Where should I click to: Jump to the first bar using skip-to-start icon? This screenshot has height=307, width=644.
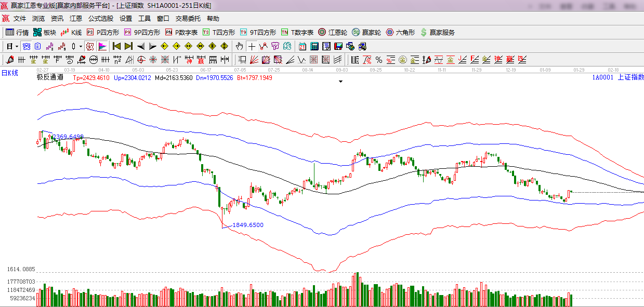pyautogui.click(x=117, y=46)
